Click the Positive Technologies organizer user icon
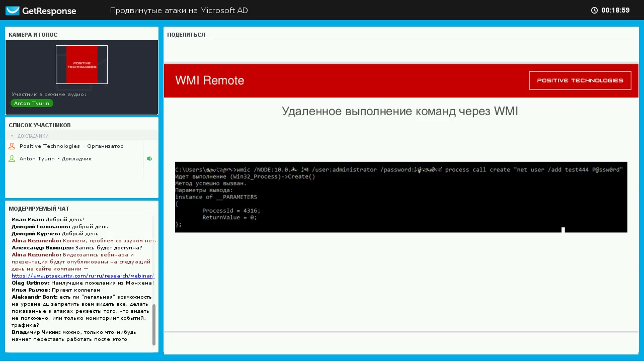The width and height of the screenshot is (644, 362). point(12,146)
